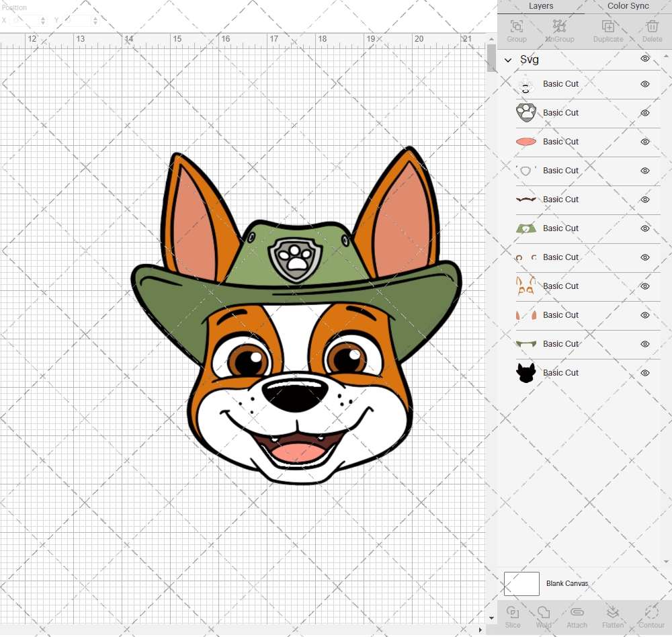672x637 pixels.
Task: Click the Flatten tool icon
Action: 613,612
